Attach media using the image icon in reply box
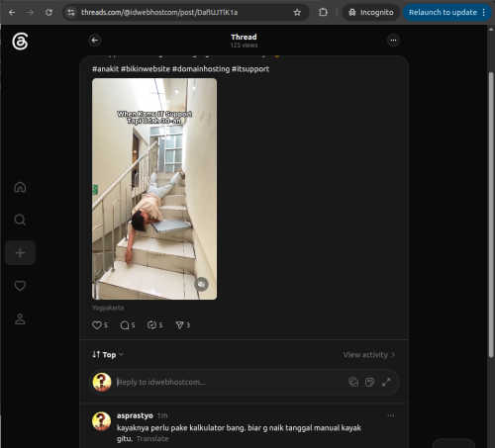 click(x=353, y=382)
